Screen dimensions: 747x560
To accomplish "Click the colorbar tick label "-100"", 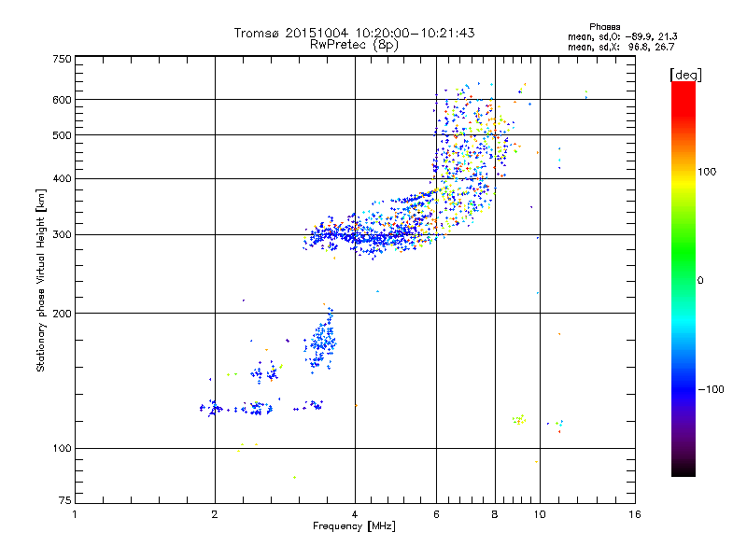I will point(711,389).
